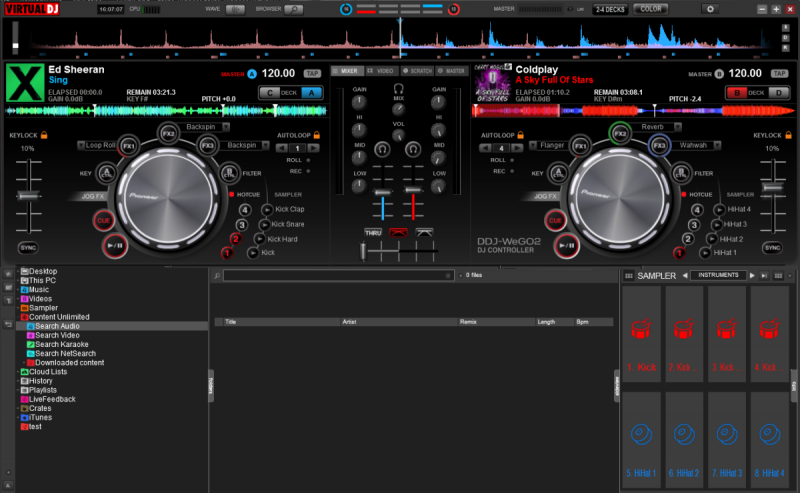The image size is (800, 493).
Task: Open Reverb effect dropdown
Action: click(x=678, y=127)
